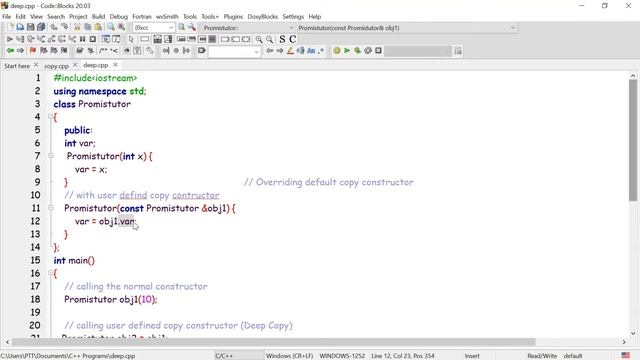Click the selection pointer tool icon

point(131,39)
